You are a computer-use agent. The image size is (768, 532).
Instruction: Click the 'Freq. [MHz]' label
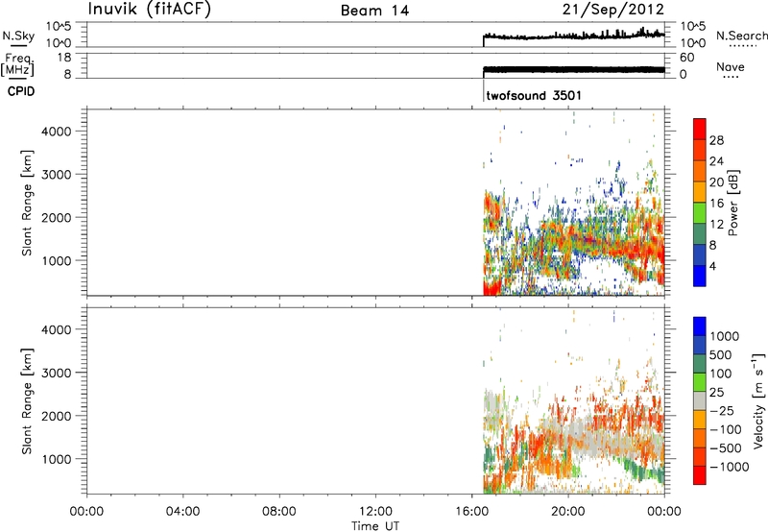(18, 65)
